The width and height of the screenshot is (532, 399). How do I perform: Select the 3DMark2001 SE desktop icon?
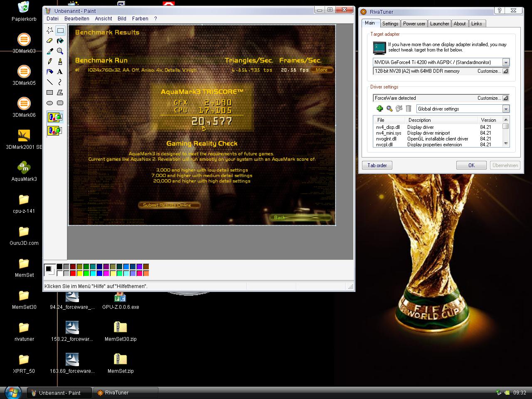[x=24, y=139]
